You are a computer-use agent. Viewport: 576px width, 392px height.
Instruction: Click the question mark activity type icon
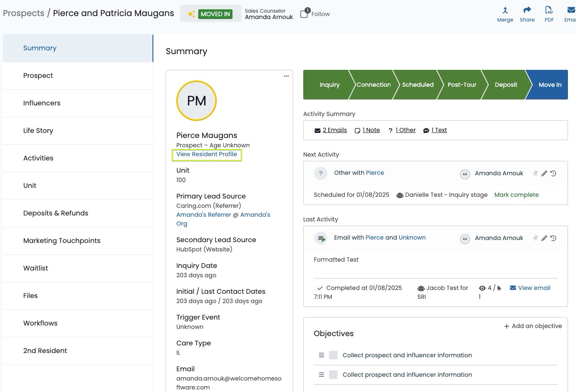point(321,173)
